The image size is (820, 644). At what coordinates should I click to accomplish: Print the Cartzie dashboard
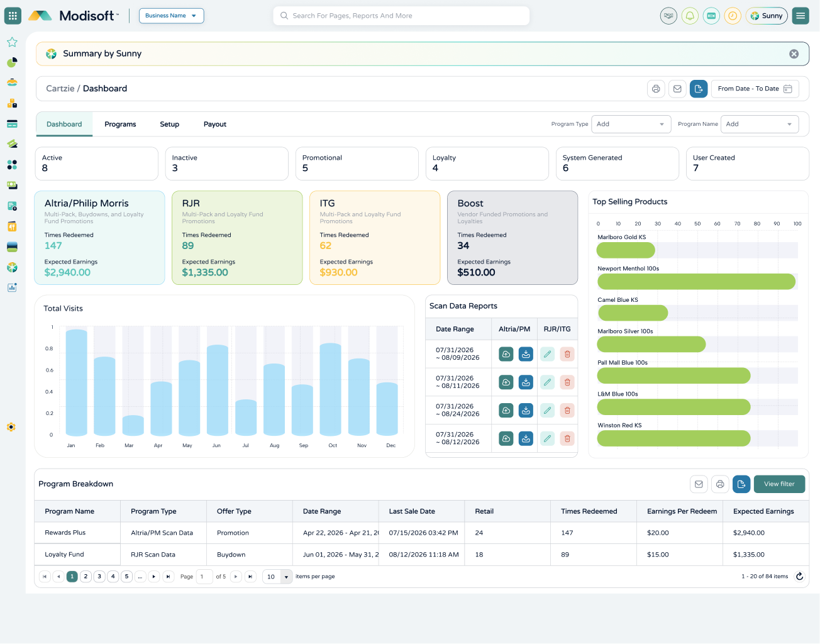pyautogui.click(x=656, y=89)
